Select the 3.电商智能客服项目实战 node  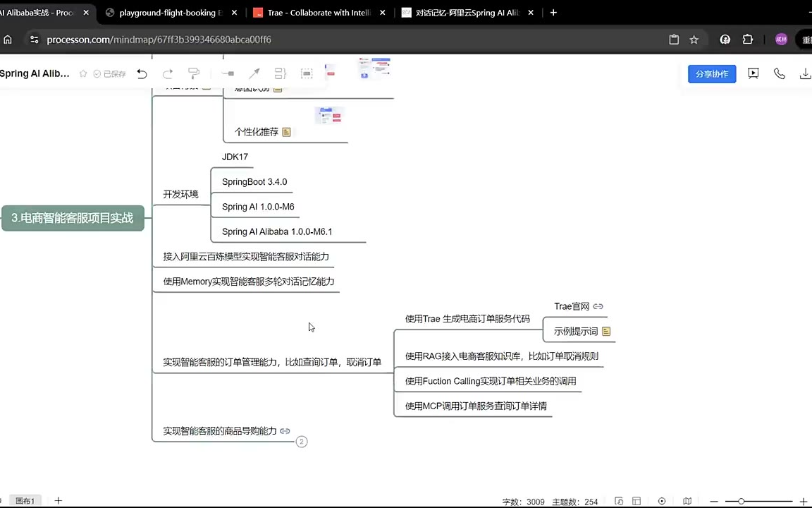pos(73,218)
